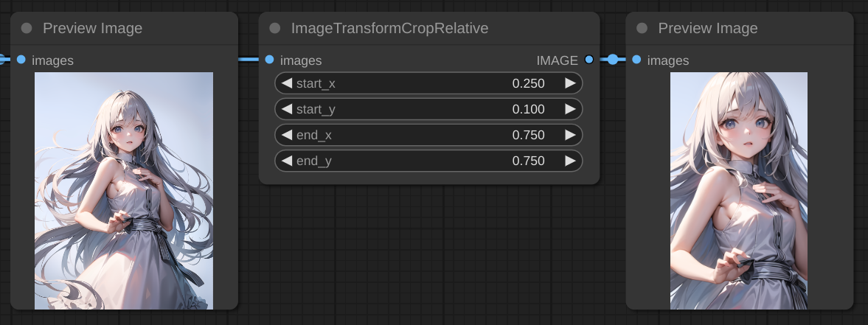Click the cropped output preview thumbnail
This screenshot has height=325, width=868.
click(x=739, y=190)
